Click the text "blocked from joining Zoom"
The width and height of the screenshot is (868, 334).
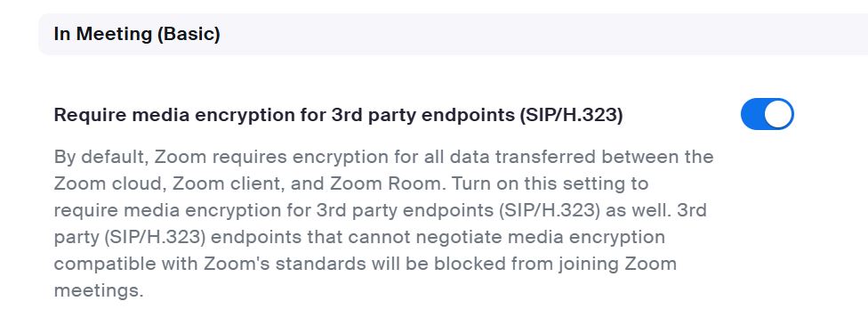[x=555, y=265]
